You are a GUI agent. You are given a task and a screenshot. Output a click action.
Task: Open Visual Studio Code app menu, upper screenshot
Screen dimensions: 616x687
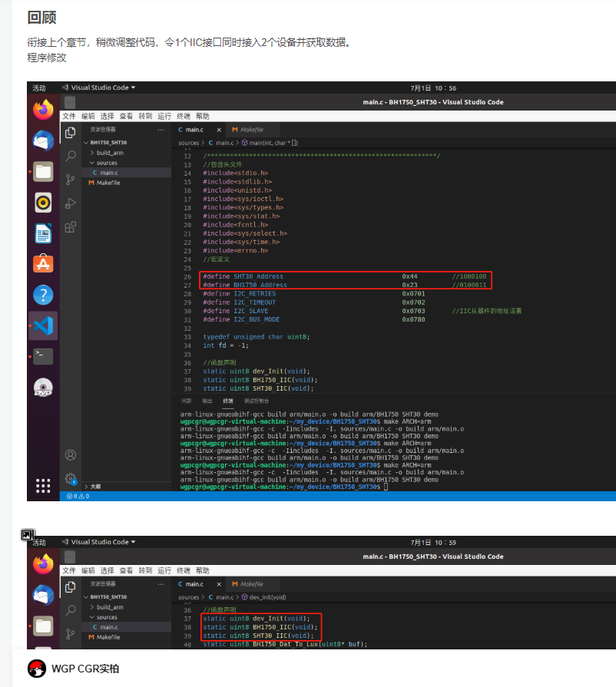(x=98, y=88)
